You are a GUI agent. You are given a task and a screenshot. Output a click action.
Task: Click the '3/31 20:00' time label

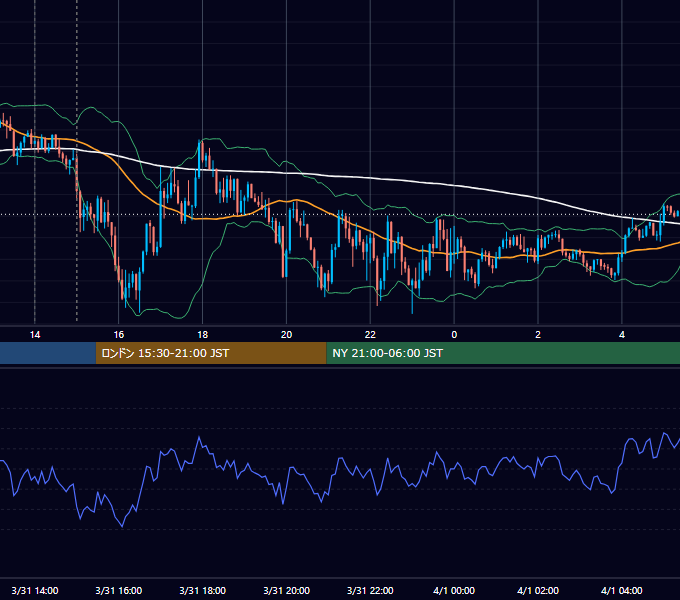(x=286, y=590)
